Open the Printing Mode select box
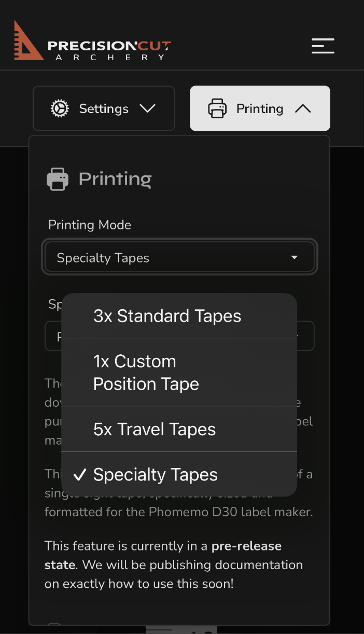The width and height of the screenshot is (364, 634). (179, 257)
